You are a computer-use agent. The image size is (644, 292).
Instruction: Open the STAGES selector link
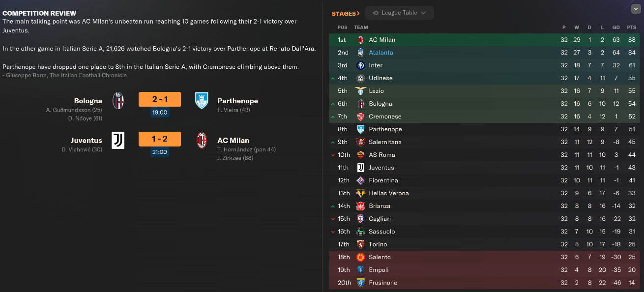[346, 13]
